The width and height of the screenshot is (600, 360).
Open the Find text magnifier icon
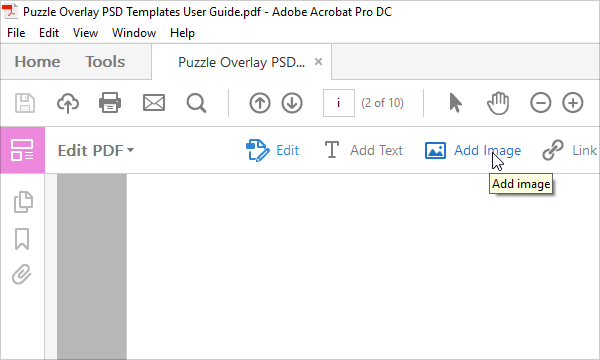196,103
